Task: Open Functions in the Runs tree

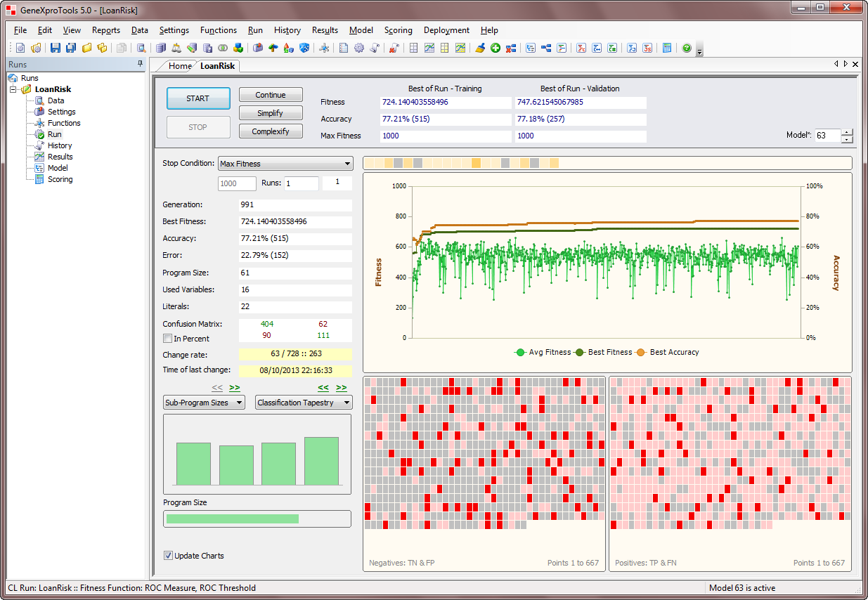Action: 64,123
